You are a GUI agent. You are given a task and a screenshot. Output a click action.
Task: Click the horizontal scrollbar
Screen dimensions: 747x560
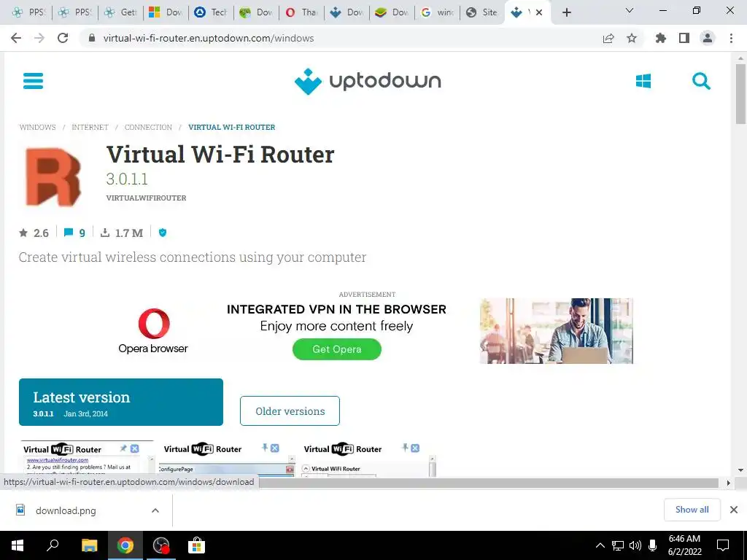488,483
